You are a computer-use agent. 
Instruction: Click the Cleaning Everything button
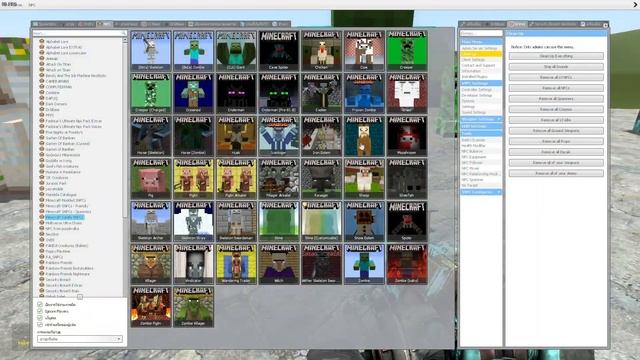(556, 56)
